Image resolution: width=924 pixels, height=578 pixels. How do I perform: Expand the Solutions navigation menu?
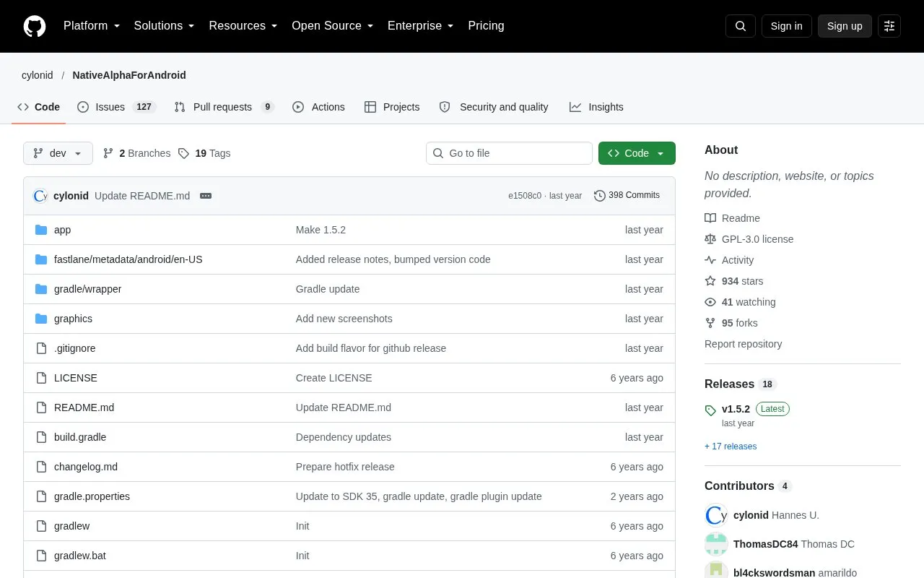click(x=165, y=26)
